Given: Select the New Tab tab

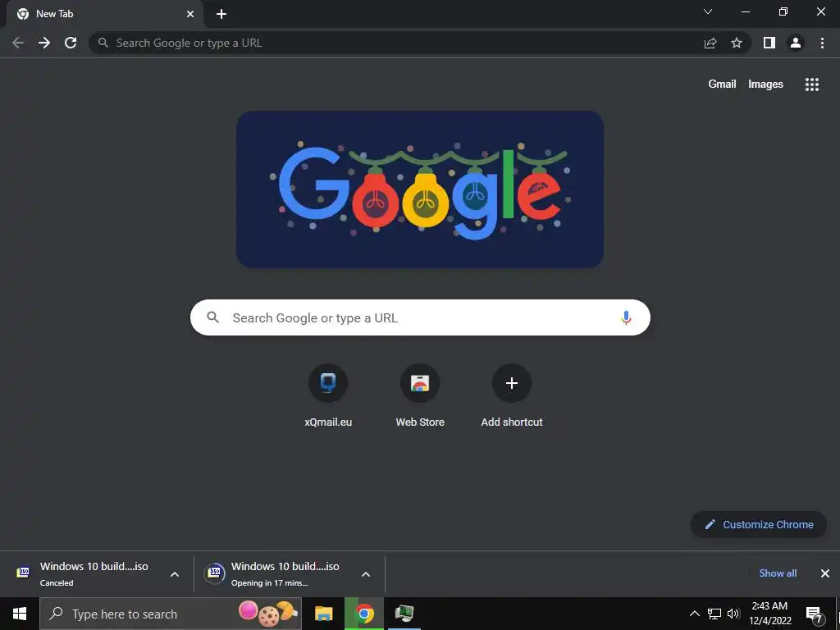Looking at the screenshot, I should click(104, 14).
